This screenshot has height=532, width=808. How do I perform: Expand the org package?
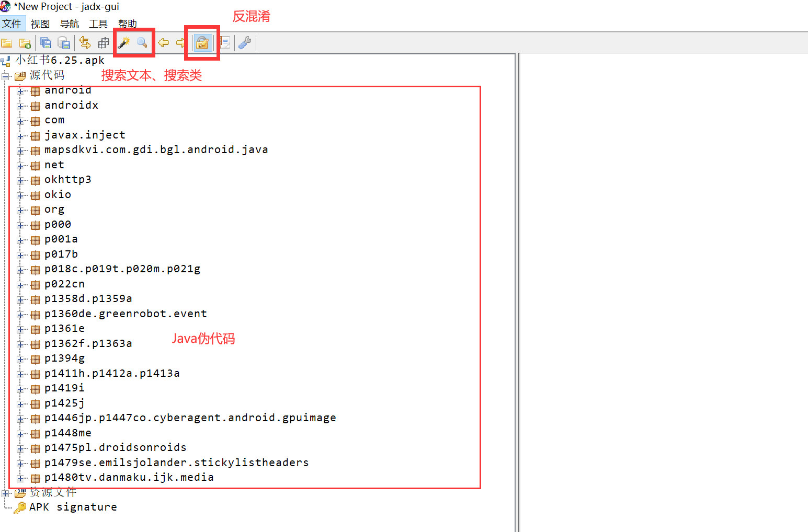[20, 211]
